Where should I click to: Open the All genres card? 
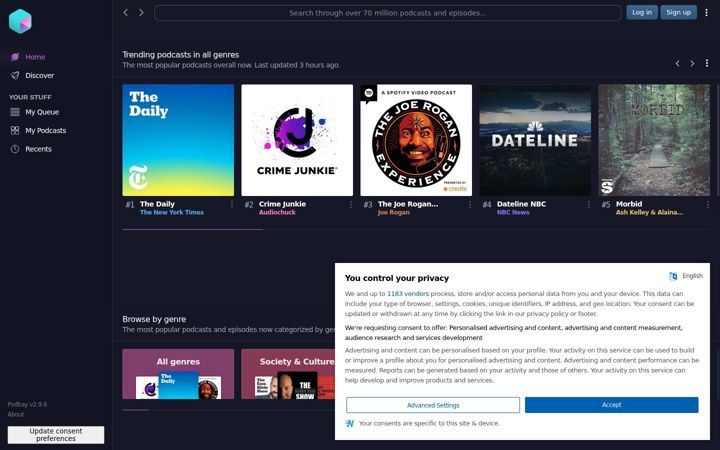tap(178, 374)
